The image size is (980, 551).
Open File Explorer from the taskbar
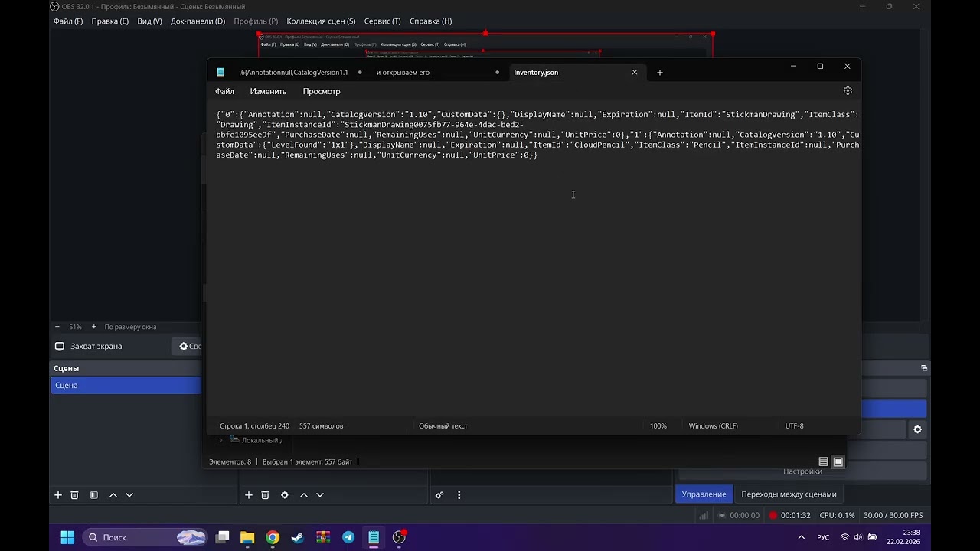click(x=247, y=537)
